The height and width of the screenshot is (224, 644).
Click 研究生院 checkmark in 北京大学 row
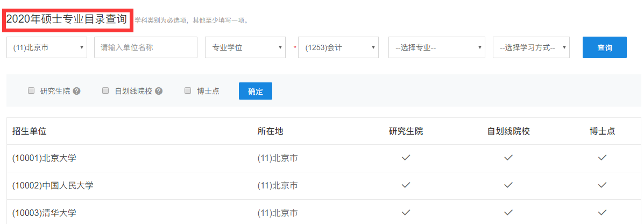click(x=406, y=158)
